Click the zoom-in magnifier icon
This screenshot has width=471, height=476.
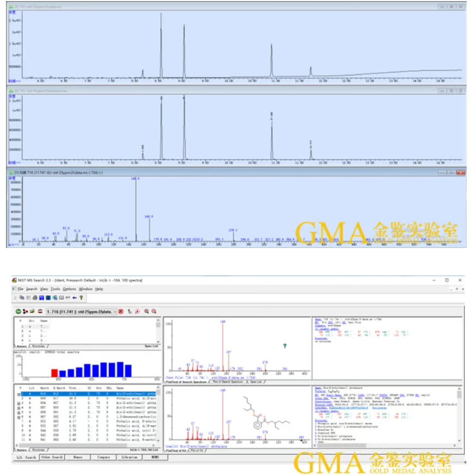(x=147, y=311)
